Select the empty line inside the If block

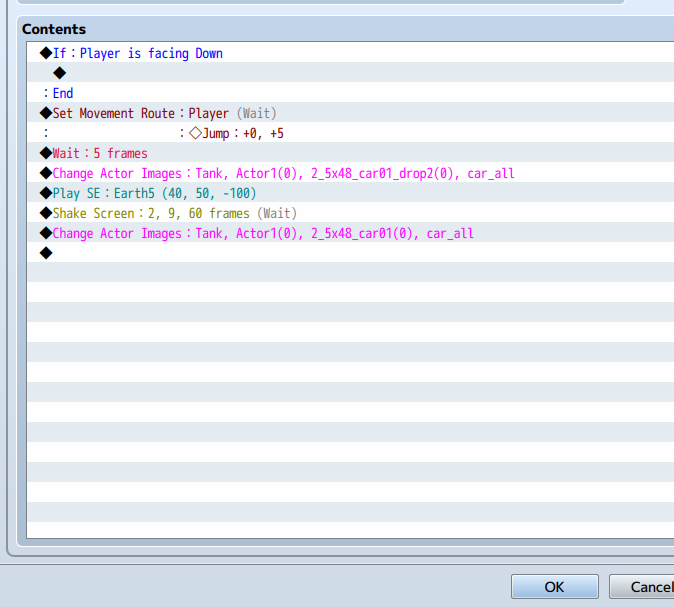tap(350, 73)
